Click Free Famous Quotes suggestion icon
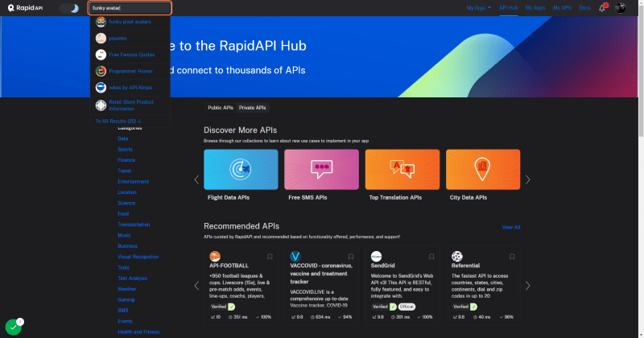The height and width of the screenshot is (338, 644). pos(101,55)
